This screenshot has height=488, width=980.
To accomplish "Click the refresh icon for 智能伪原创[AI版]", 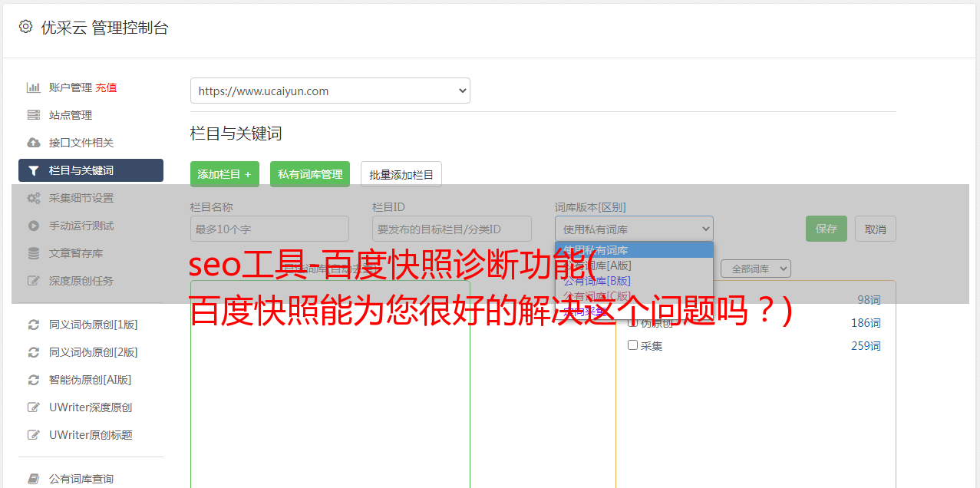I will click(x=34, y=380).
